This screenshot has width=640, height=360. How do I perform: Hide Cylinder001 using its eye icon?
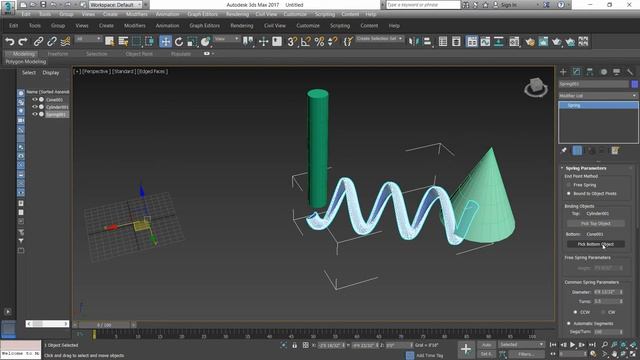coord(35,107)
